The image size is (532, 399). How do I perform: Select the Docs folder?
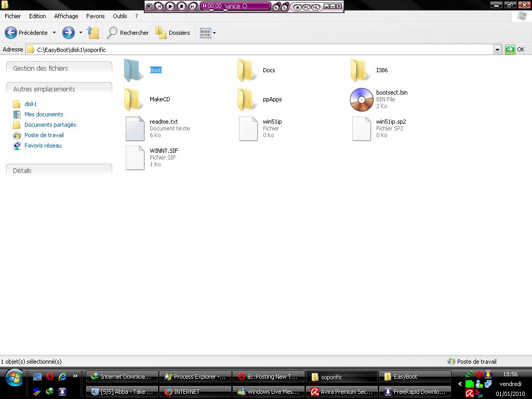256,70
